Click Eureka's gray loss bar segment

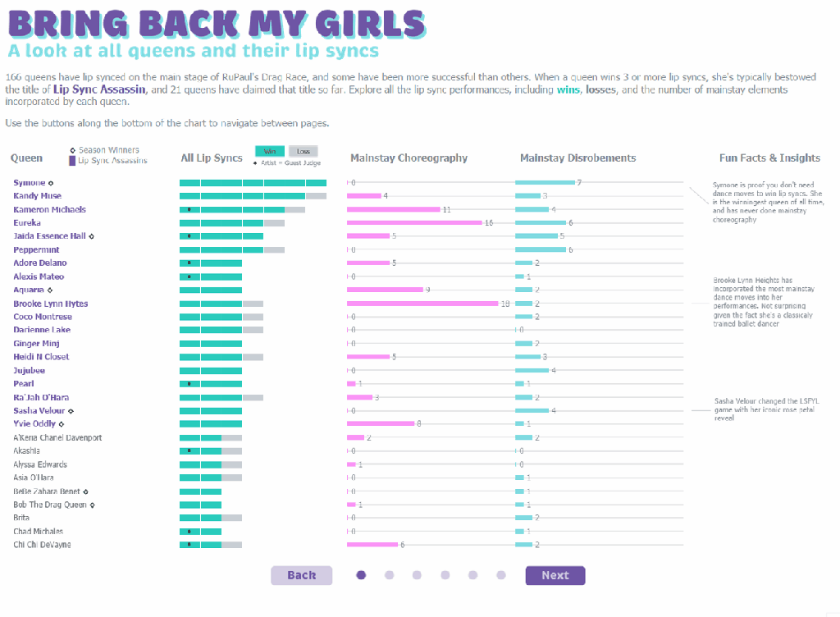click(274, 223)
